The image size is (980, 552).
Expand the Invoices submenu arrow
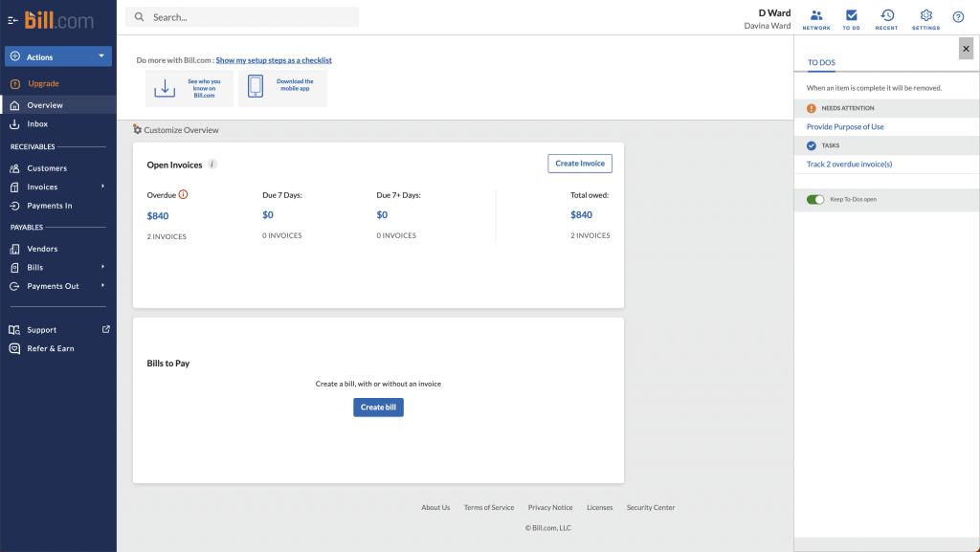(103, 187)
